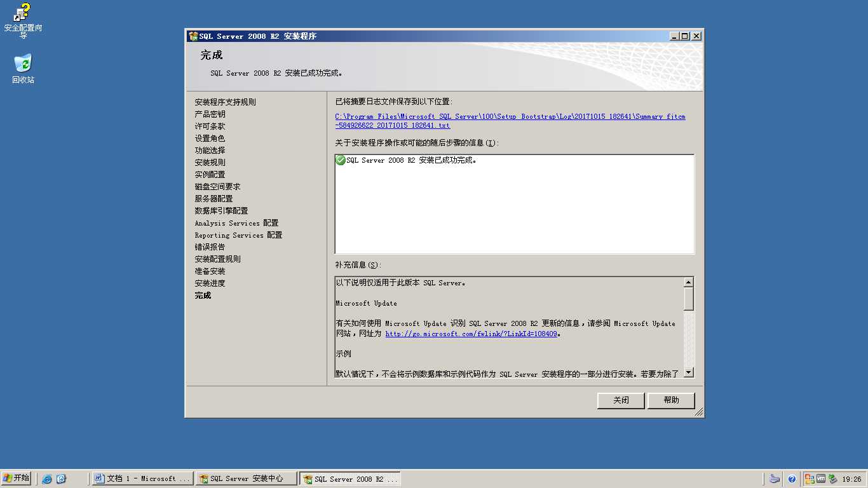This screenshot has width=868, height=488.
Task: Click the 安装已成功完成 message in list box
Action: pos(411,160)
